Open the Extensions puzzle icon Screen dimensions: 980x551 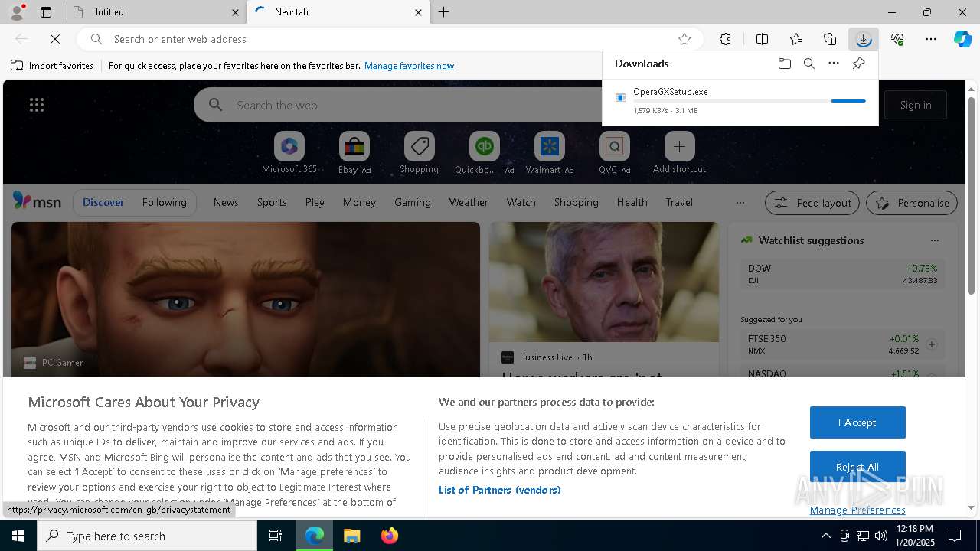[x=725, y=39]
